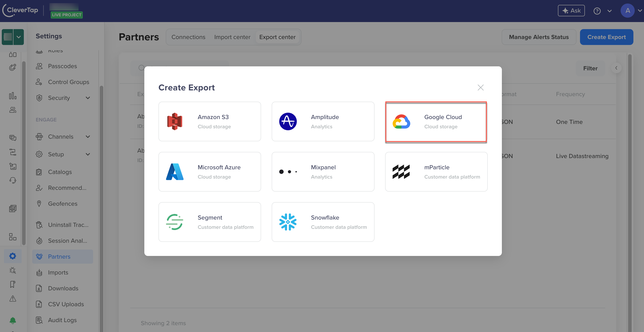This screenshot has width=644, height=332.
Task: Click the Snowflake logo icon
Action: pyautogui.click(x=288, y=222)
